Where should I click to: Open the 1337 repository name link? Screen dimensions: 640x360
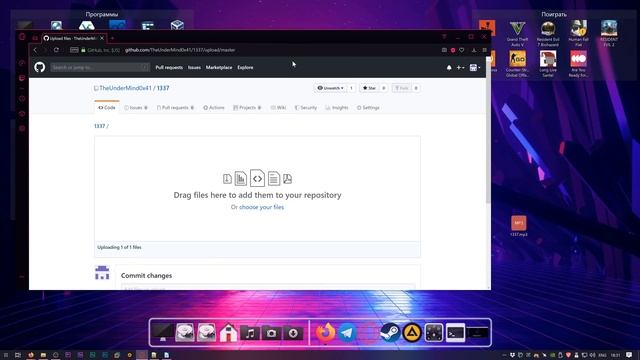pyautogui.click(x=163, y=88)
